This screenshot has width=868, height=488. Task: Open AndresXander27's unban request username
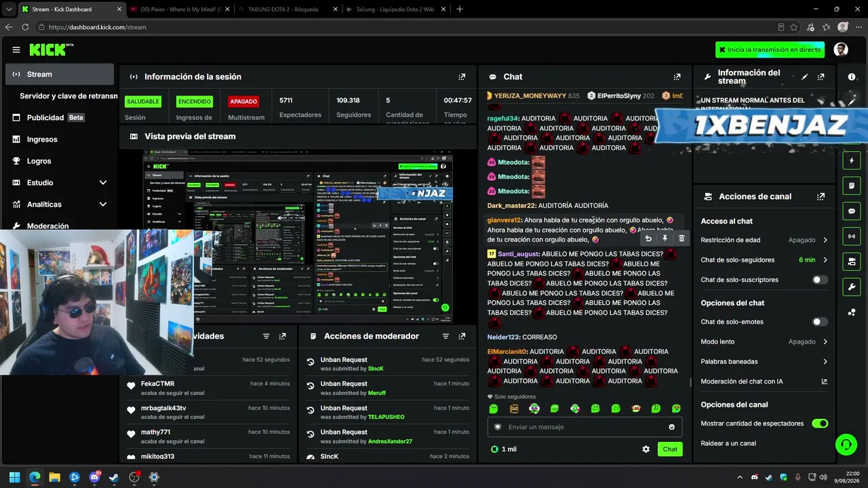click(x=390, y=442)
